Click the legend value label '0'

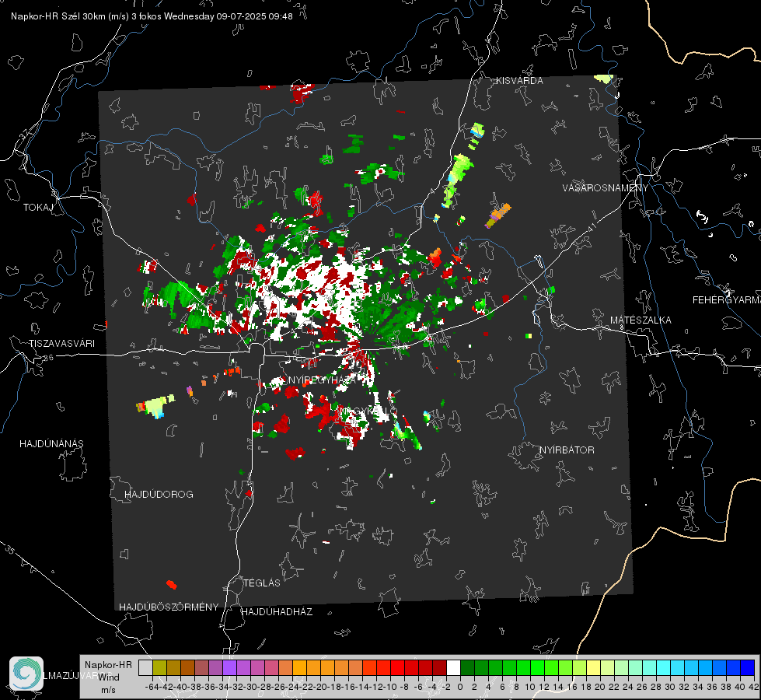coord(460,687)
